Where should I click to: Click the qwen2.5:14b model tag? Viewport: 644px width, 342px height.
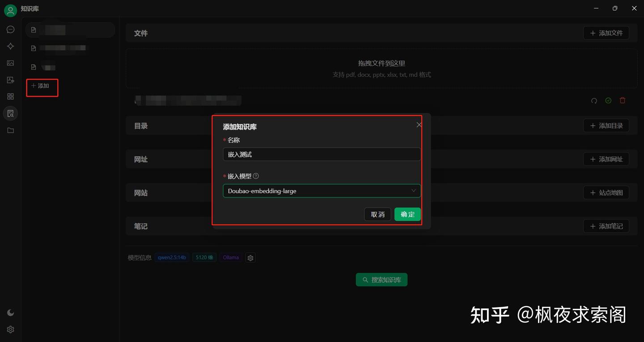[172, 257]
